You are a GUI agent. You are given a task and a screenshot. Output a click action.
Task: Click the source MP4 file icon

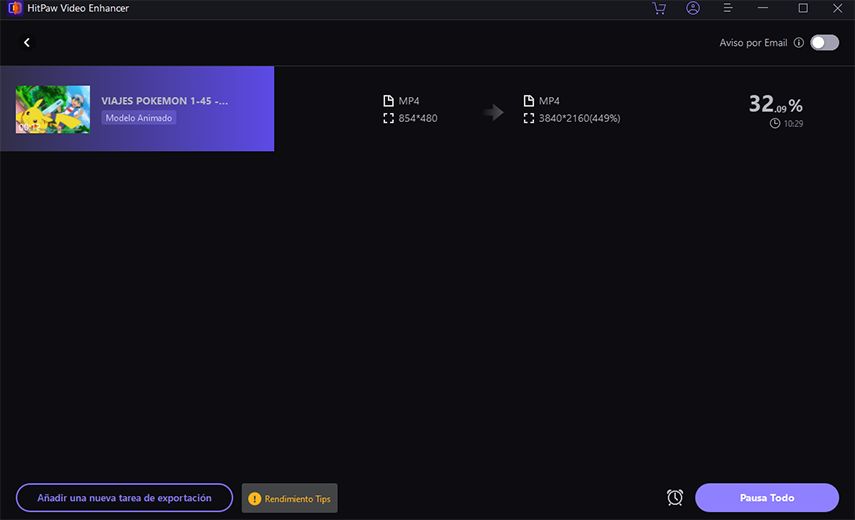pos(388,101)
